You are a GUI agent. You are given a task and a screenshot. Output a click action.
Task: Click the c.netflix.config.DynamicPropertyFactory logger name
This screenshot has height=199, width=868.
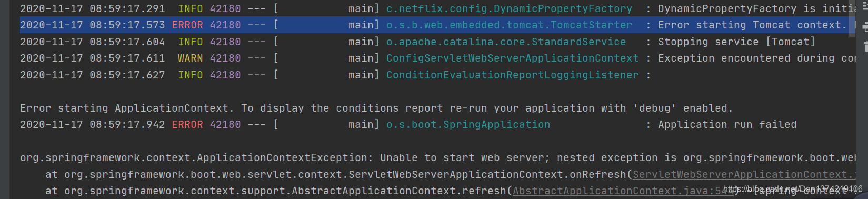[x=509, y=8]
